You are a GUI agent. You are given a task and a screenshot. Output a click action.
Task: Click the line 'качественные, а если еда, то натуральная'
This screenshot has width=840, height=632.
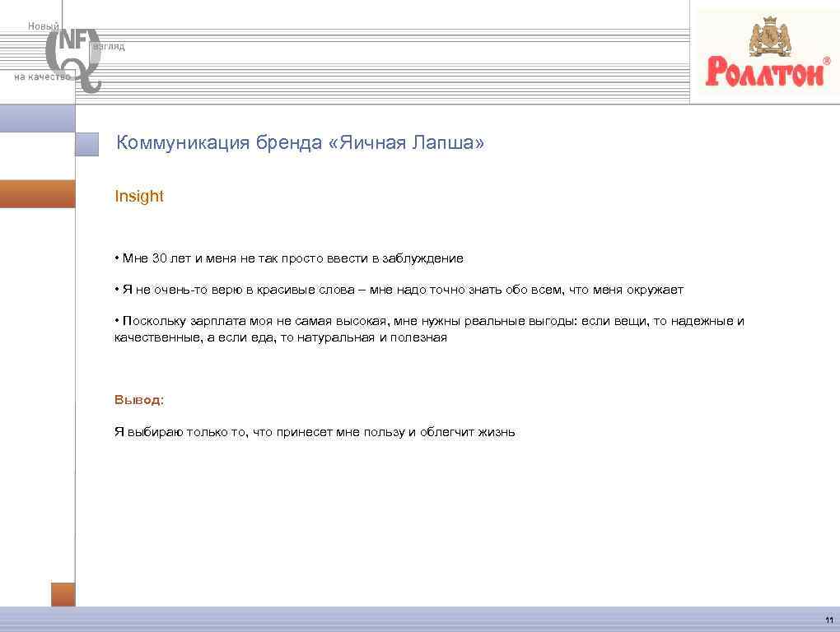281,337
